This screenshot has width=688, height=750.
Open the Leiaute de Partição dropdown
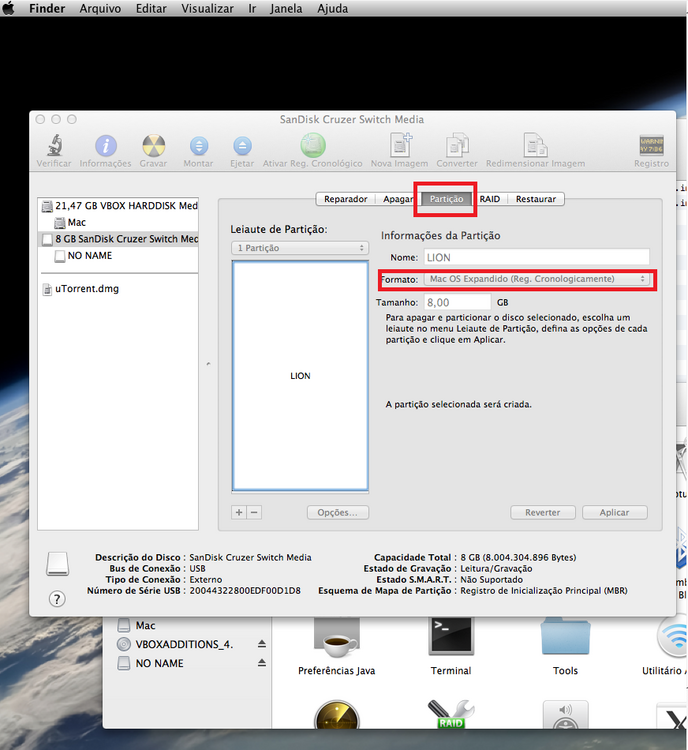pyautogui.click(x=300, y=248)
